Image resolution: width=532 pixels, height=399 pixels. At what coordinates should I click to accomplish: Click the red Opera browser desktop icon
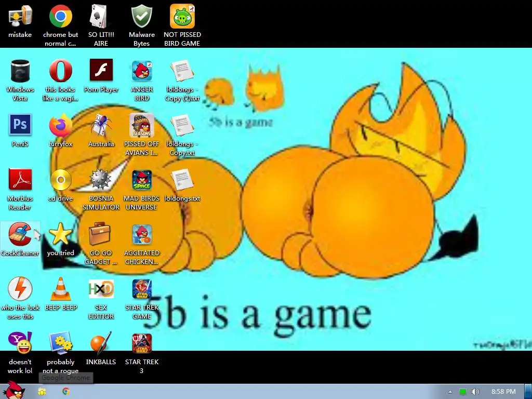pyautogui.click(x=60, y=71)
